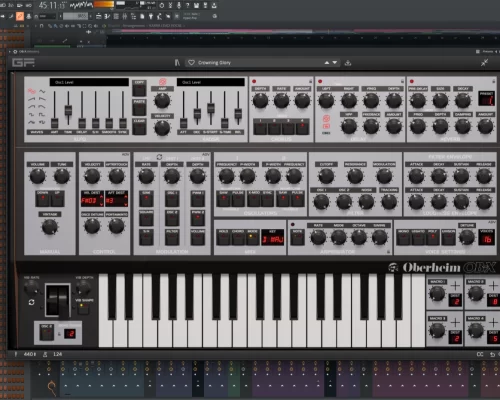
Task: Adjust the X-ADSR REL slider
Action: tap(238, 113)
